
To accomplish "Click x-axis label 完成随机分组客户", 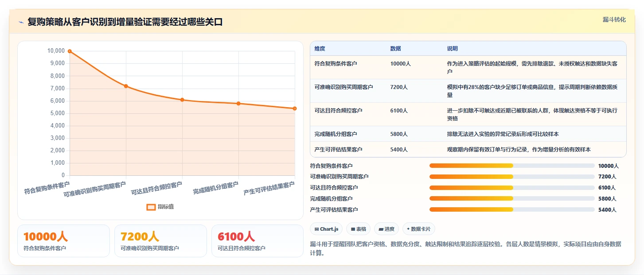I will [216, 189].
